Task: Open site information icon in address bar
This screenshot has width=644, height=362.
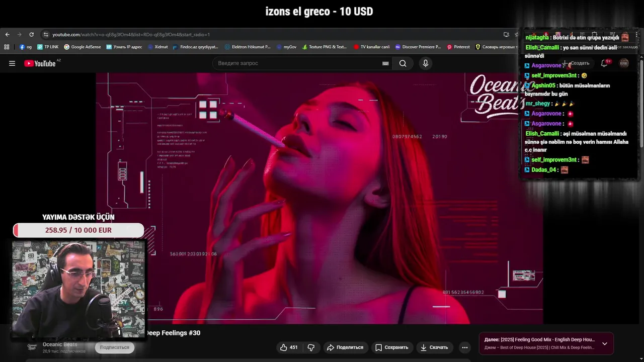Action: click(x=46, y=34)
